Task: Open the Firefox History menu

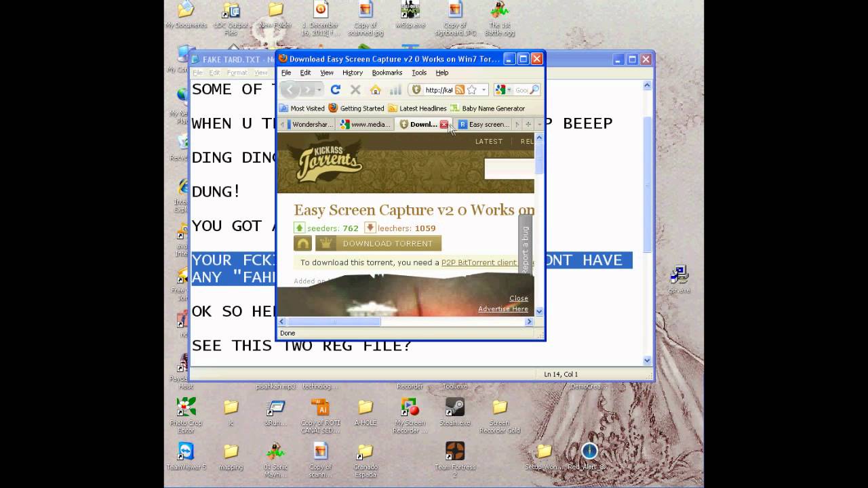Action: (352, 73)
